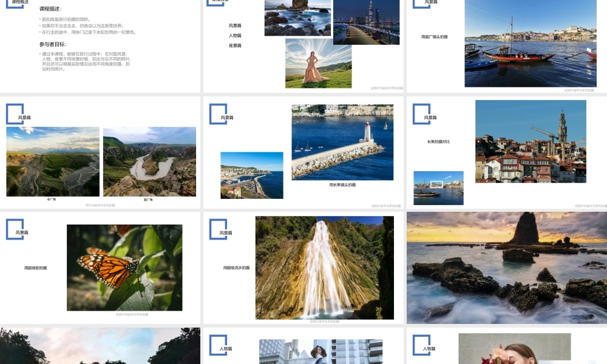The image size is (607, 364).
Task: Click the left canyon photo labeled 非广角
Action: pos(53,161)
